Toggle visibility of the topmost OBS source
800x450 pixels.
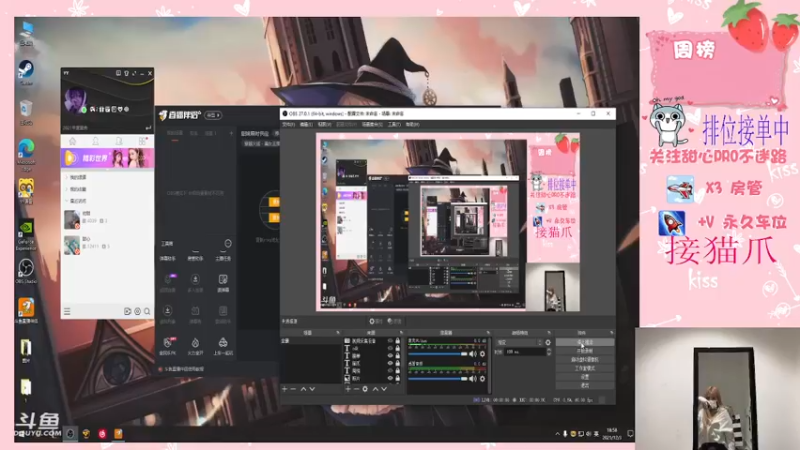click(390, 341)
